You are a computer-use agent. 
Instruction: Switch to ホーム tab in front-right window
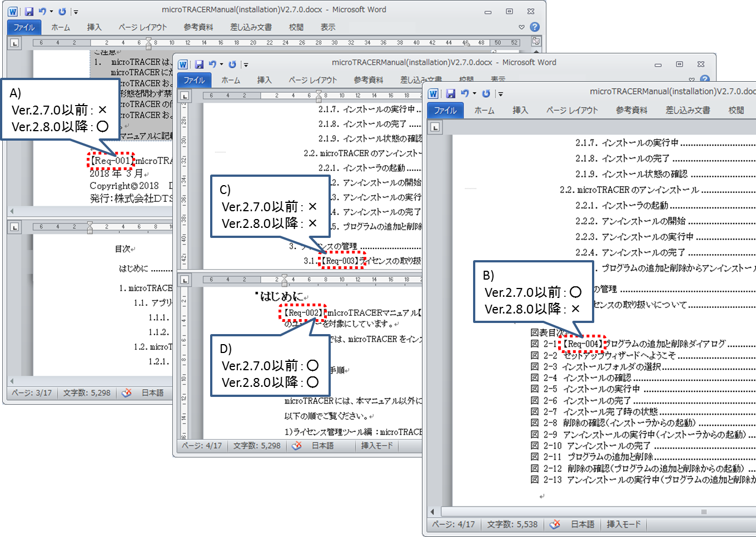[x=484, y=110]
